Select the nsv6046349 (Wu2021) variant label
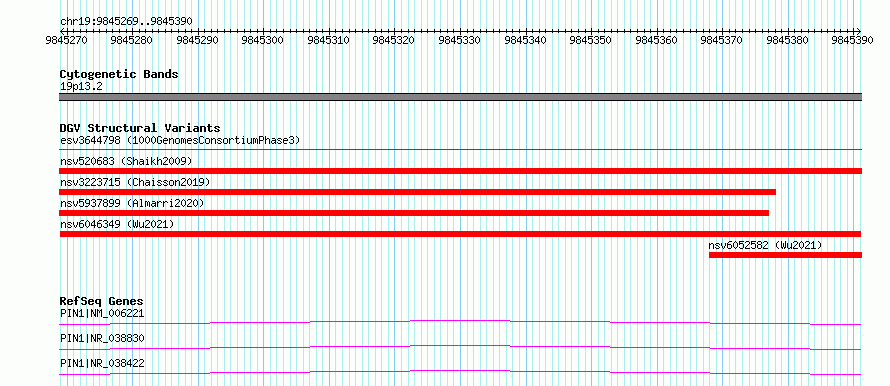The width and height of the screenshot is (890, 386). pos(117,224)
